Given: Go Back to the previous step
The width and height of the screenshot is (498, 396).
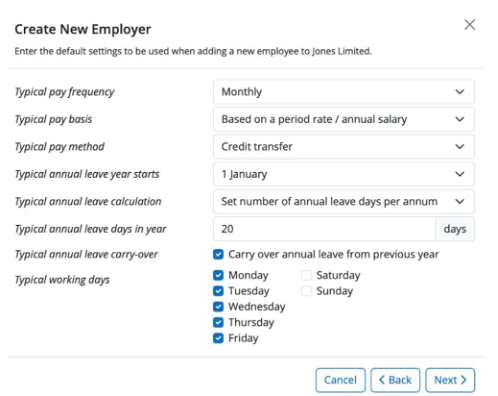Looking at the screenshot, I should tap(395, 380).
